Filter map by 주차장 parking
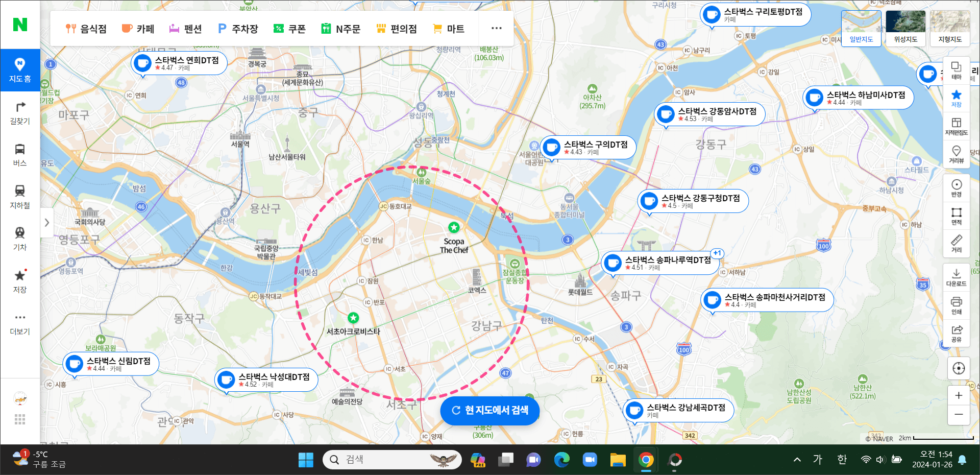This screenshot has width=980, height=475. tap(238, 29)
